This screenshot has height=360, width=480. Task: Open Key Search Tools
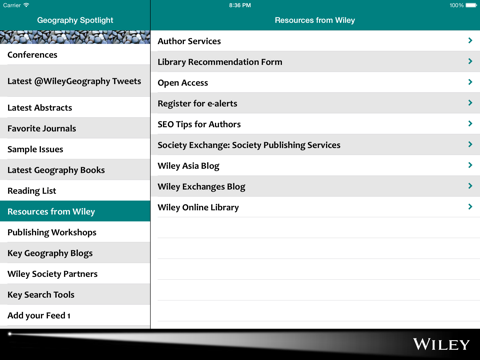(75, 294)
